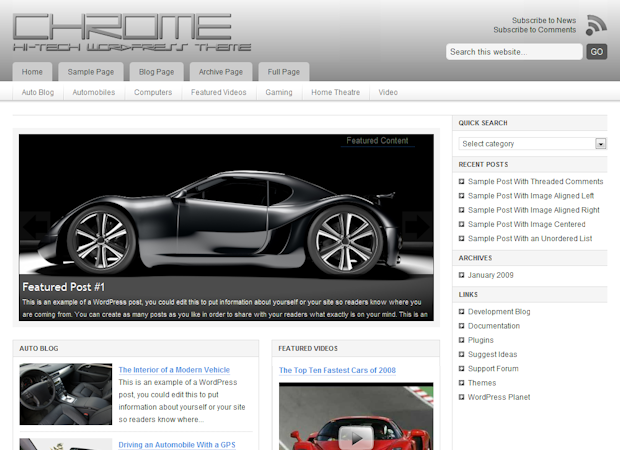
Task: Open the Home Theatre category
Action: [x=335, y=92]
